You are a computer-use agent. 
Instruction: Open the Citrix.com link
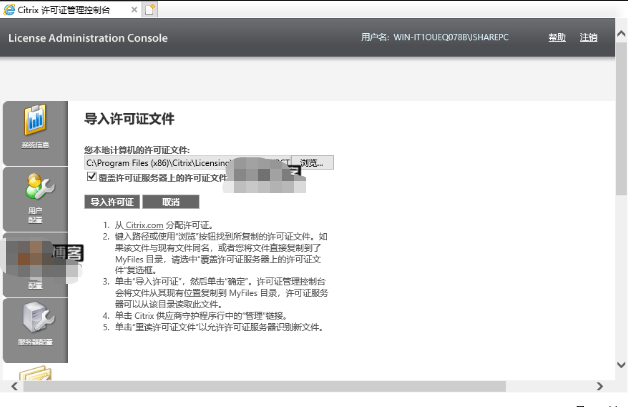coord(144,225)
